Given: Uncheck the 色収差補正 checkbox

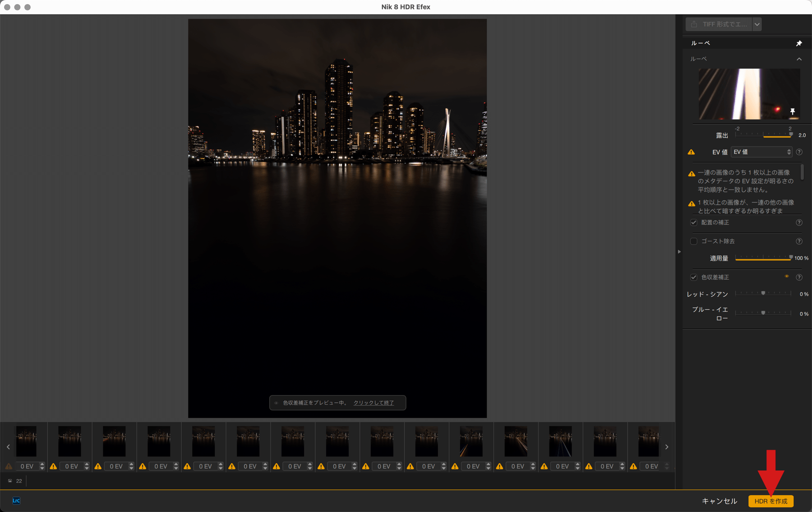Looking at the screenshot, I should tap(694, 277).
